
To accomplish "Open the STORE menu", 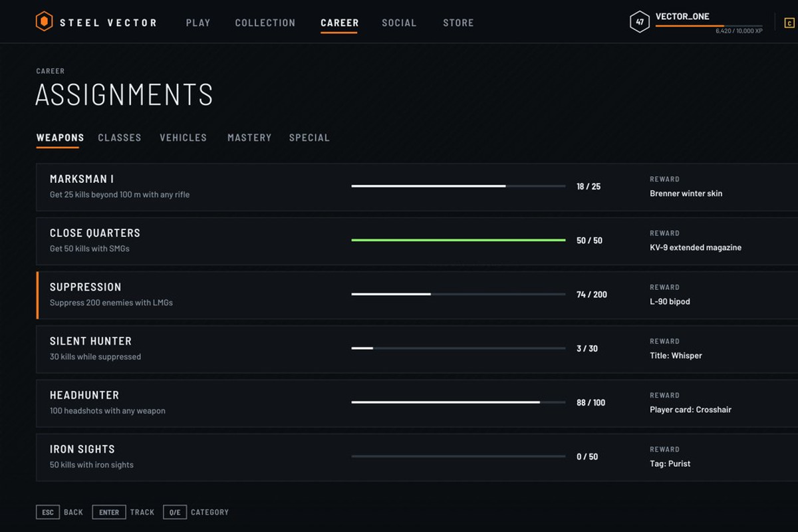I will (458, 23).
